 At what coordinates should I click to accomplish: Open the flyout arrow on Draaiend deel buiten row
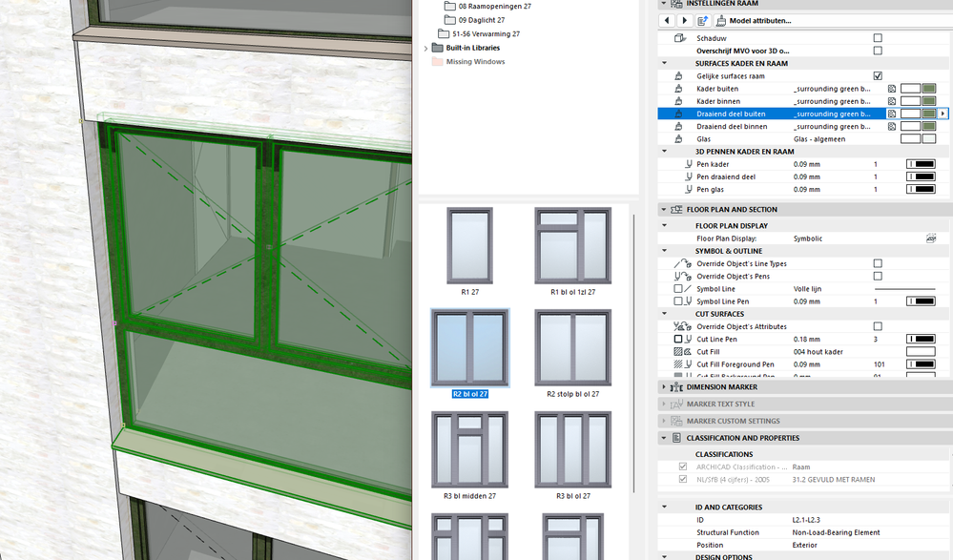[943, 114]
